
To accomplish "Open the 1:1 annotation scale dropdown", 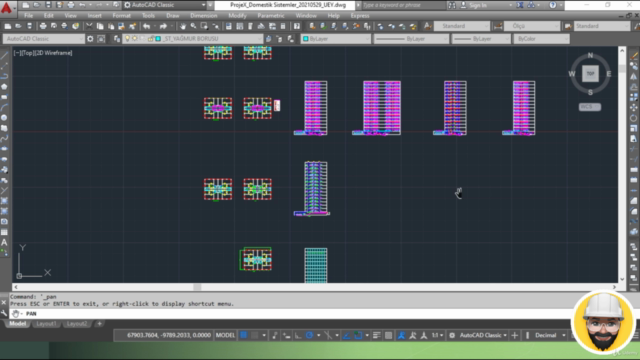I will tap(437, 335).
